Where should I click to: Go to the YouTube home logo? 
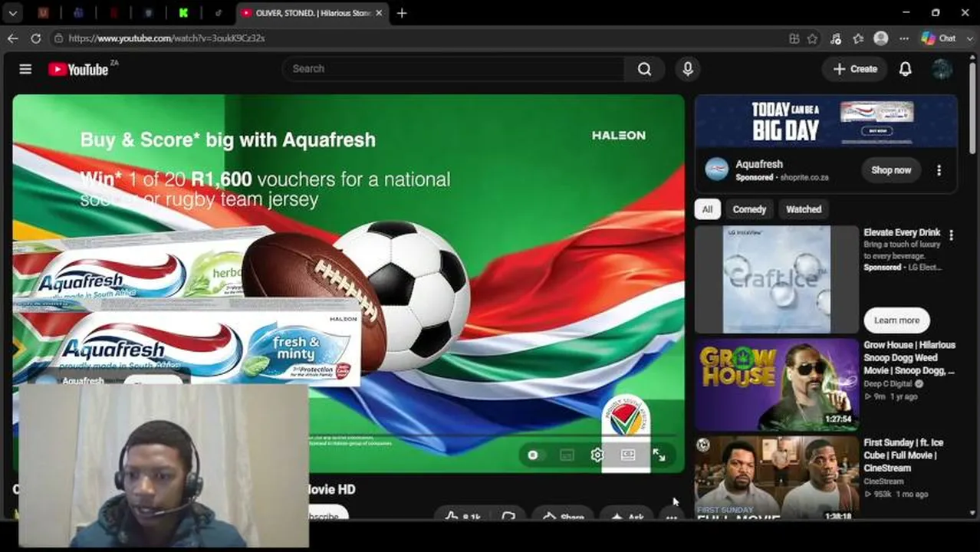pyautogui.click(x=78, y=69)
